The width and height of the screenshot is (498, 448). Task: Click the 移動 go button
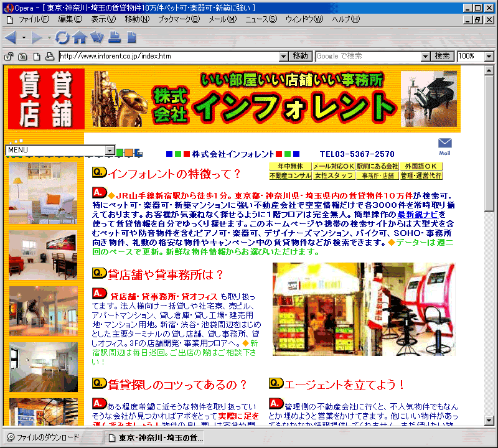pos(301,56)
